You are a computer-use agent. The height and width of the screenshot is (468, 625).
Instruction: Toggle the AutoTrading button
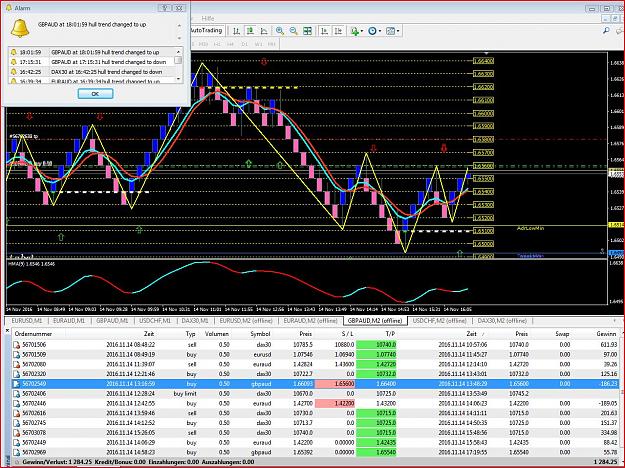click(206, 30)
